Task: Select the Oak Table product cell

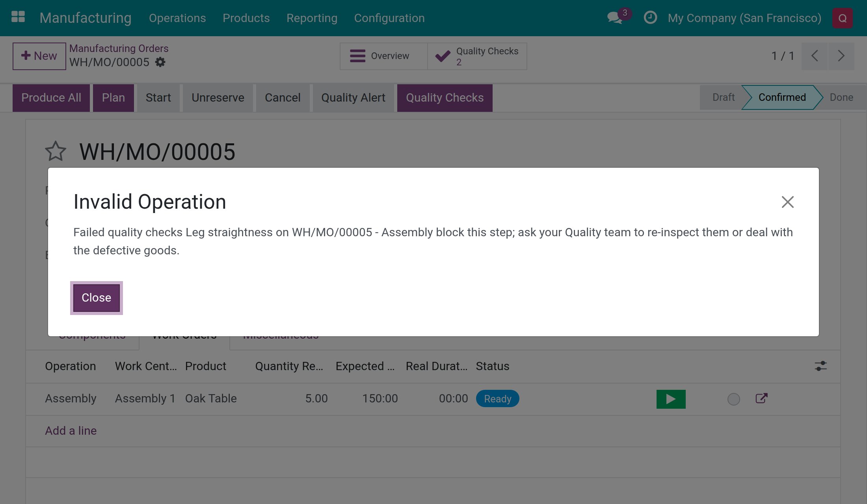Action: [211, 398]
